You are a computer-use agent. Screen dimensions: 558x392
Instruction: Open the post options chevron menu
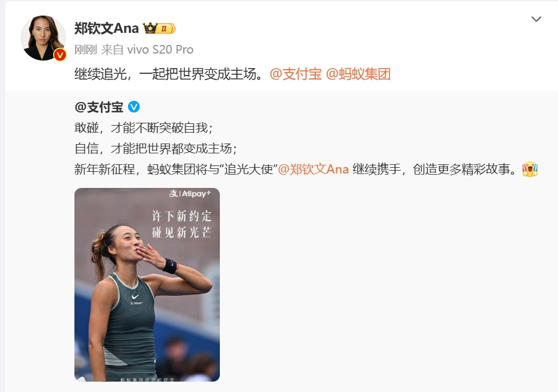click(x=536, y=19)
